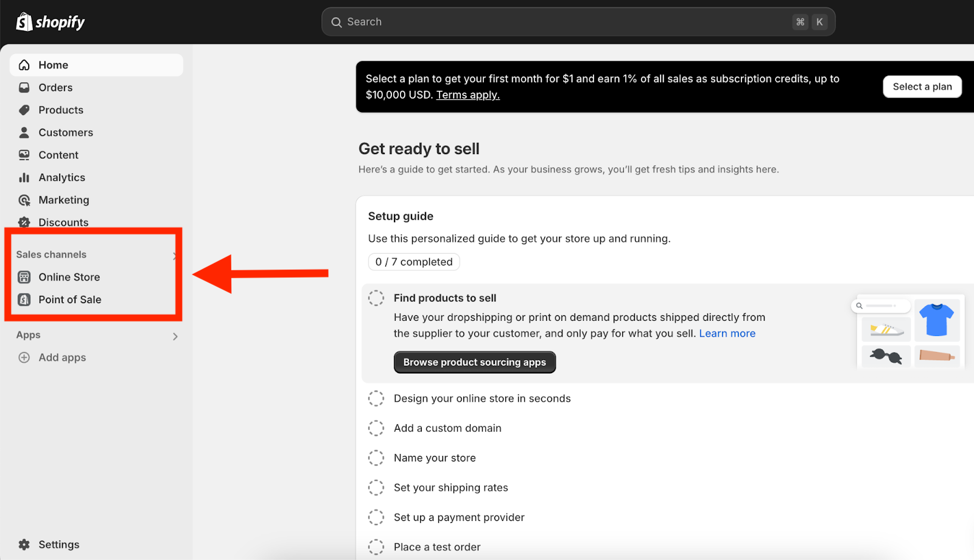The width and height of the screenshot is (974, 560).
Task: Click the Add apps plus icon
Action: pyautogui.click(x=24, y=358)
